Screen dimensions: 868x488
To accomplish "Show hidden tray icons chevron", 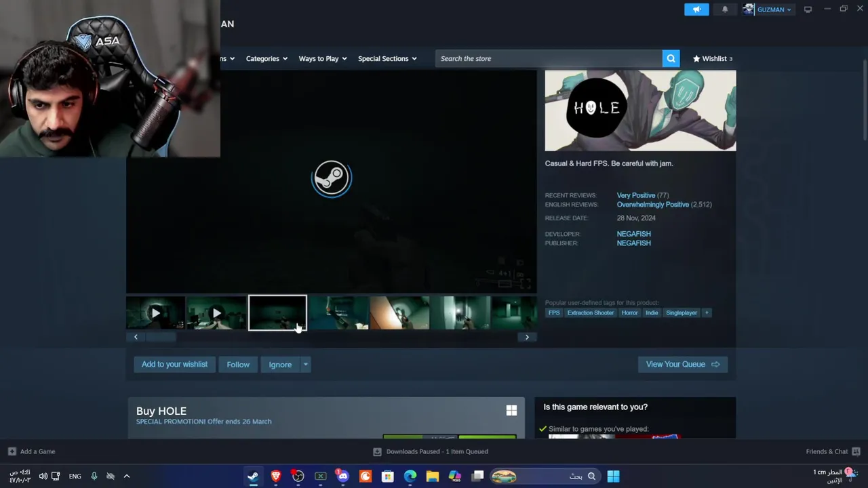I will (x=126, y=476).
